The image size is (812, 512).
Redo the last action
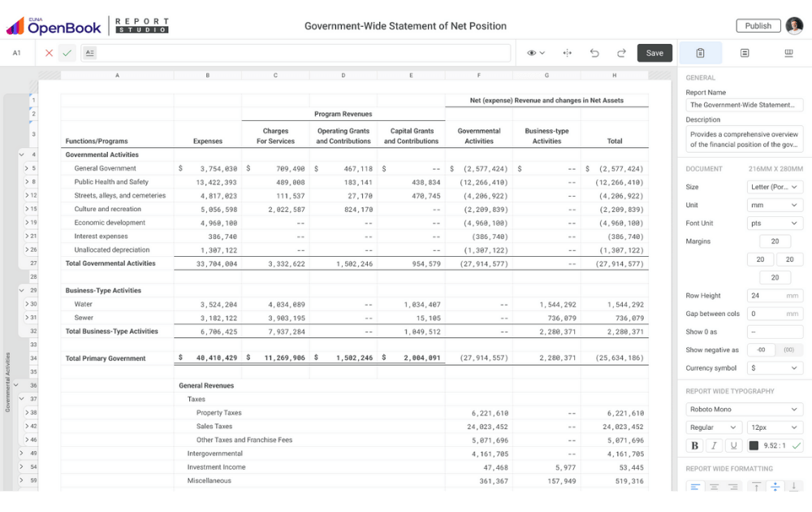coord(621,53)
